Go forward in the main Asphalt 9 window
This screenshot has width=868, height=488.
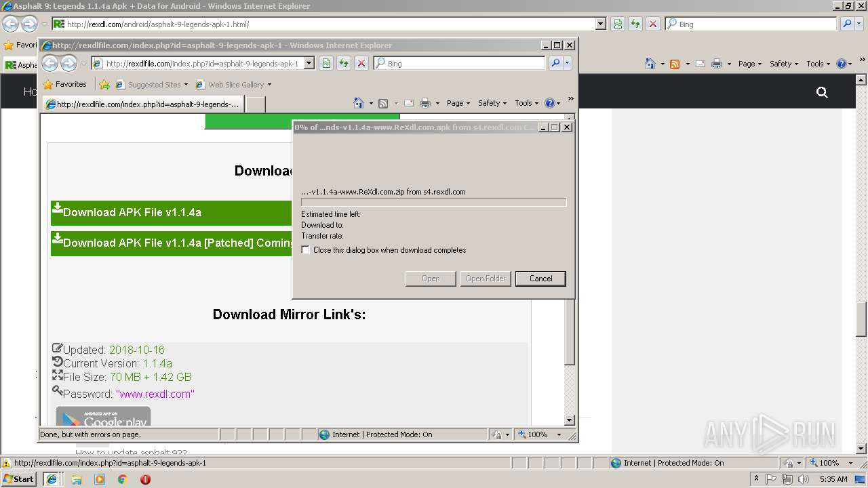(29, 24)
